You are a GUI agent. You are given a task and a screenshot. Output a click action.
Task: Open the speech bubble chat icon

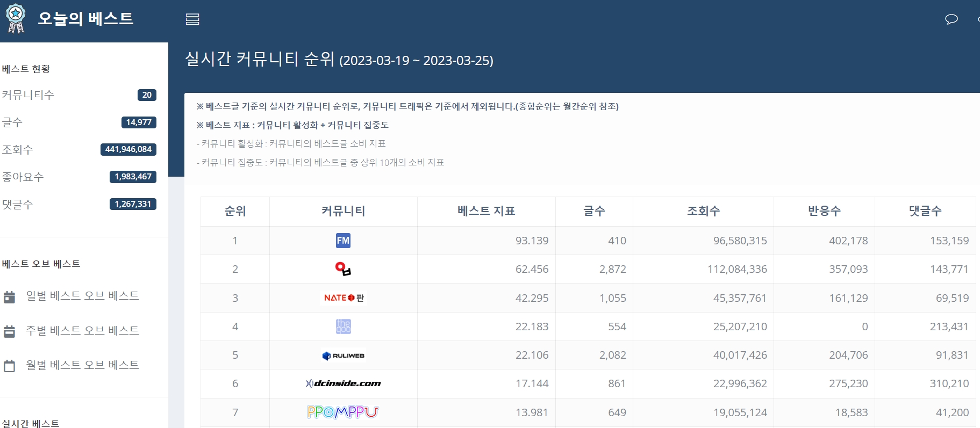click(x=952, y=19)
